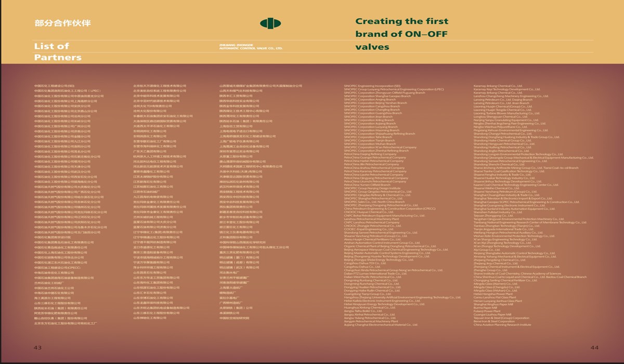This screenshot has height=364, width=624.
Task: Click the "Creating the first brand" slogan
Action: 401,34
